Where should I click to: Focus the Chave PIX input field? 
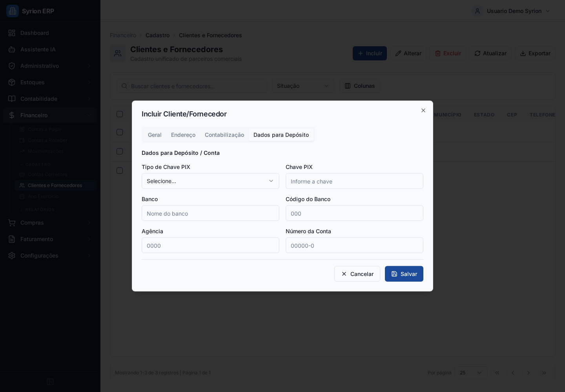(x=354, y=181)
